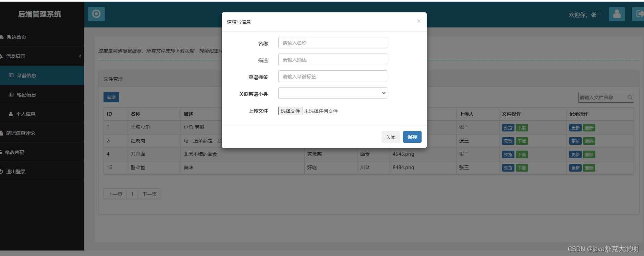Click the sidebar toggle circle icon
The width and height of the screenshot is (644, 256).
[96, 14]
